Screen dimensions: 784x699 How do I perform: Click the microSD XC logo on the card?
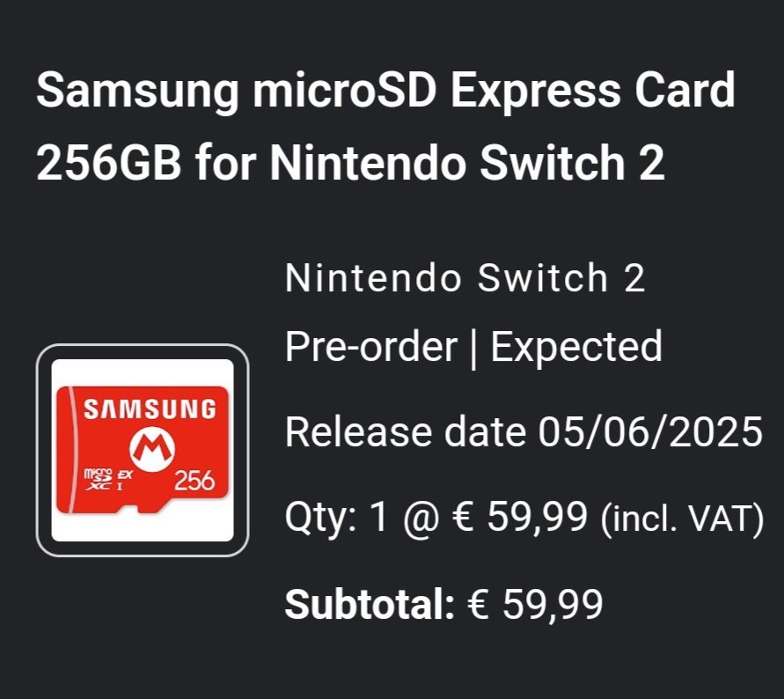point(98,479)
